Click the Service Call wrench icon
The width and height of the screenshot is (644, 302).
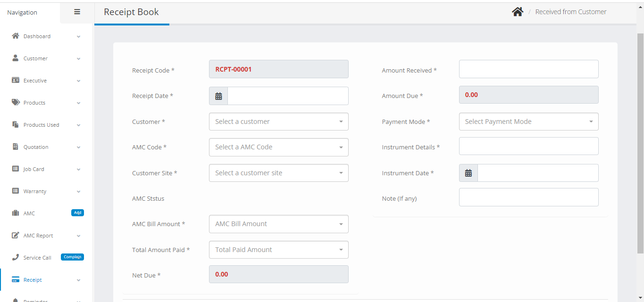(15, 257)
